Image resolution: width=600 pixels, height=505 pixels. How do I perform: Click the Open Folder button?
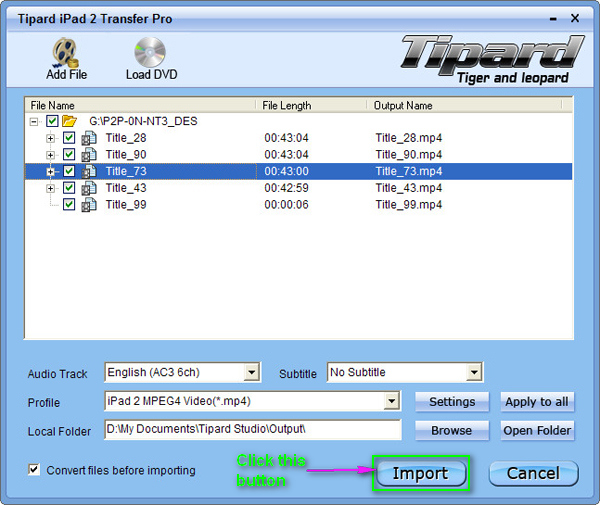pyautogui.click(x=537, y=430)
